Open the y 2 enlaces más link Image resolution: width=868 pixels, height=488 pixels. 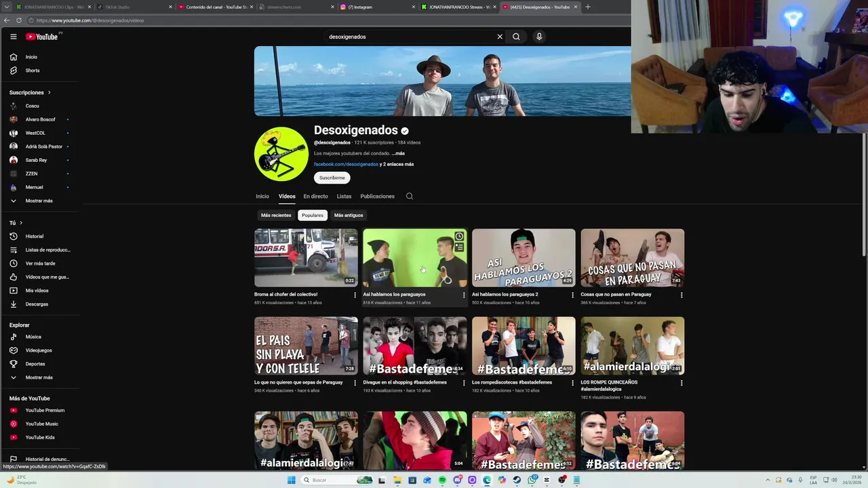397,164
